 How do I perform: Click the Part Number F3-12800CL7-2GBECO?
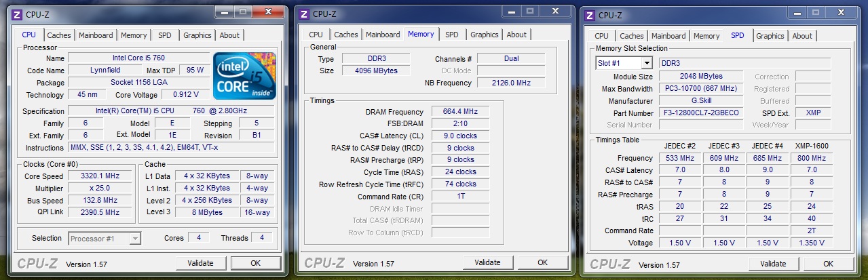coord(701,113)
